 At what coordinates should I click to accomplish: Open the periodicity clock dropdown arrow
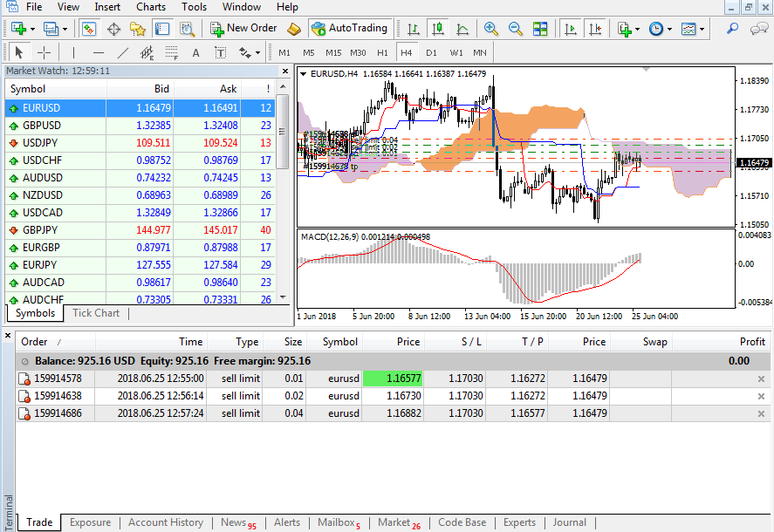(x=669, y=29)
